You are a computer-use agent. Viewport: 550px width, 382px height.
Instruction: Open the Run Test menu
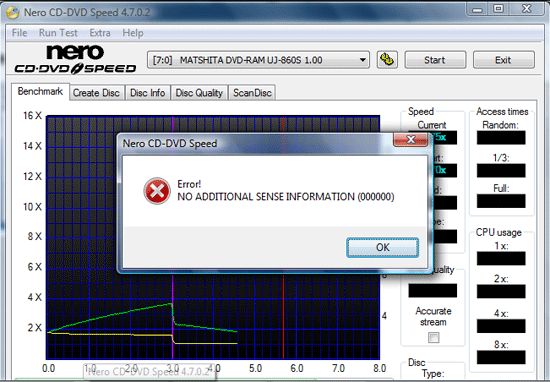click(x=58, y=33)
